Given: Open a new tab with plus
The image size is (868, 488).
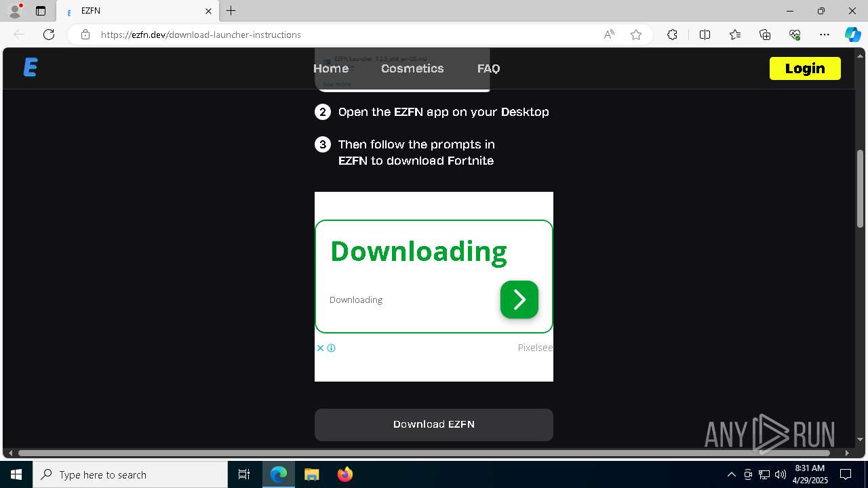Looking at the screenshot, I should [x=231, y=11].
